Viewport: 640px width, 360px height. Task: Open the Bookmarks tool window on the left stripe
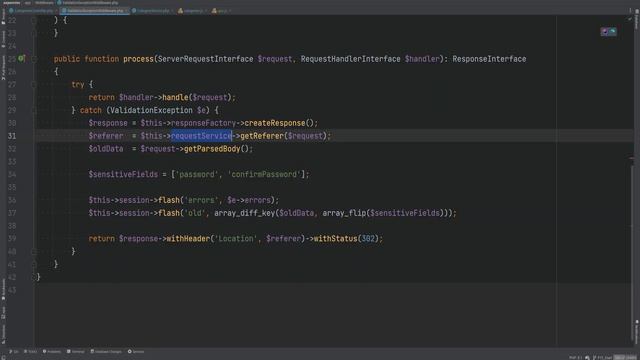[x=3, y=290]
